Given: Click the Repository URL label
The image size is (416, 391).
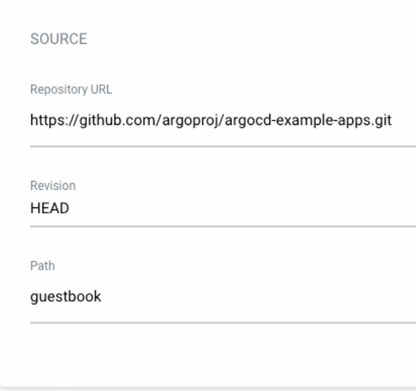Looking at the screenshot, I should tap(71, 89).
